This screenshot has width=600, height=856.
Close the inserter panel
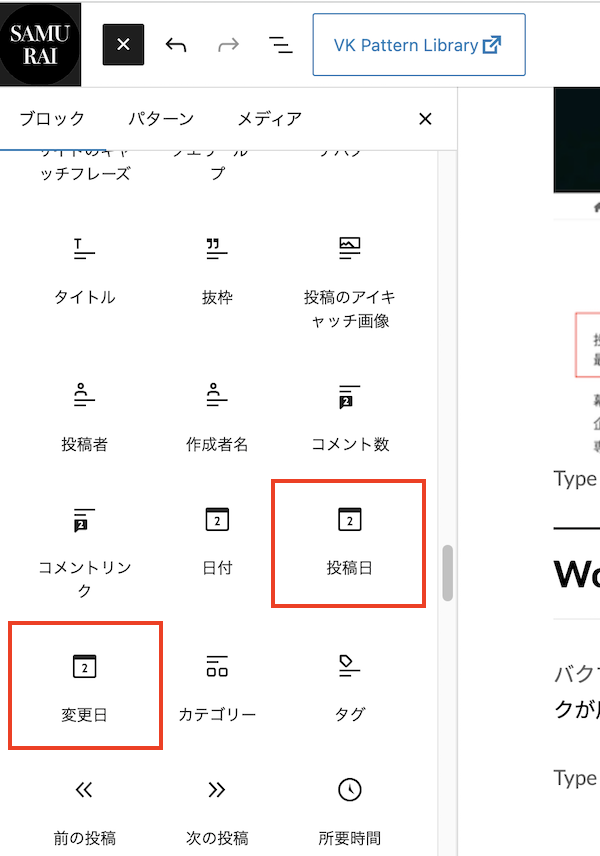point(425,118)
